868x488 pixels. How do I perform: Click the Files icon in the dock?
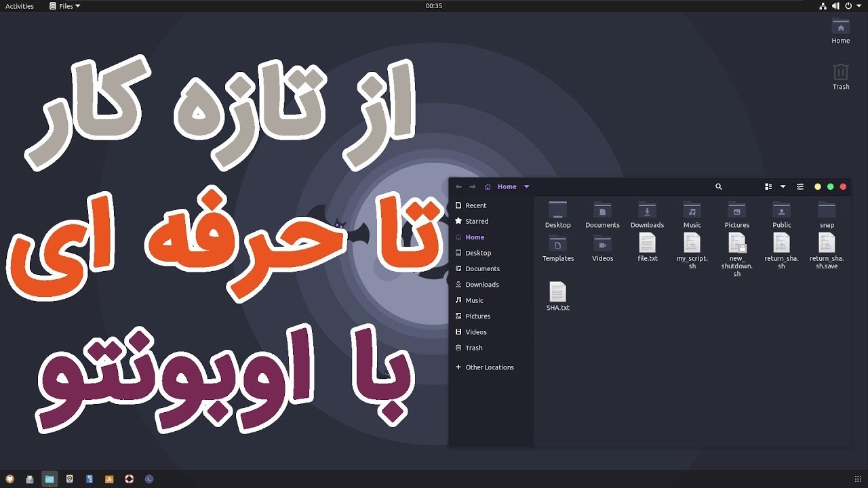click(x=50, y=479)
